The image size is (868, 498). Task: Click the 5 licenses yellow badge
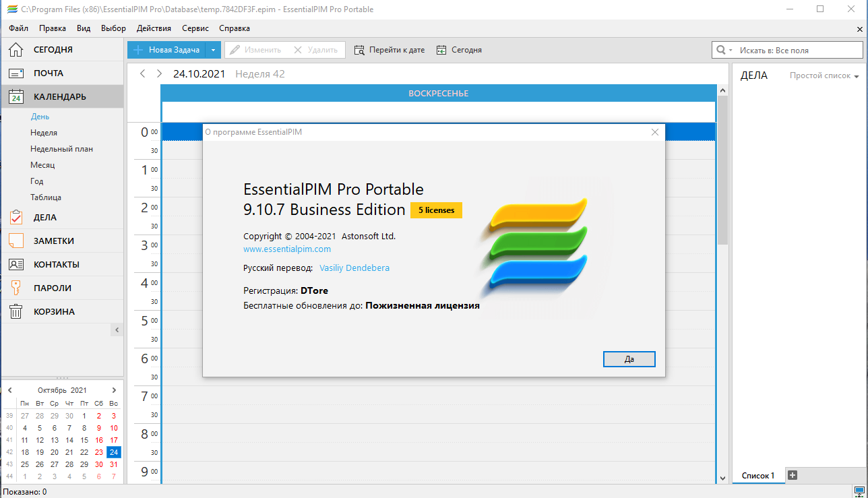(437, 210)
